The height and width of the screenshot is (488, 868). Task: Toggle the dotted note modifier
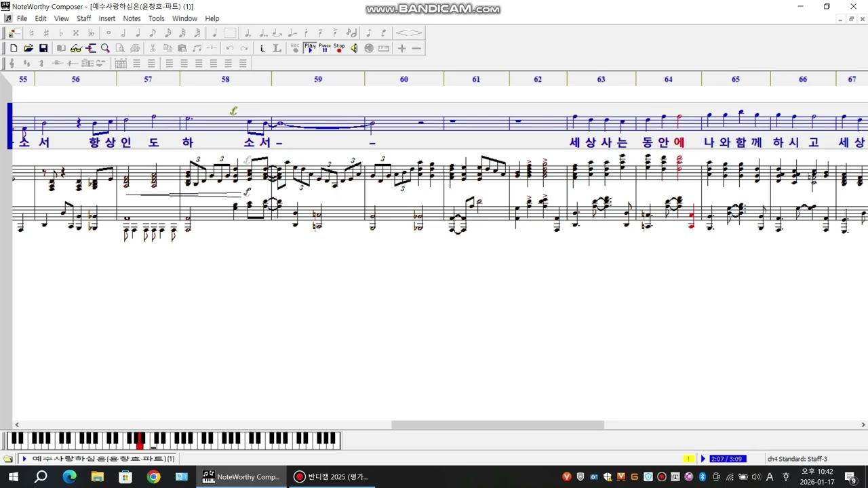[248, 33]
